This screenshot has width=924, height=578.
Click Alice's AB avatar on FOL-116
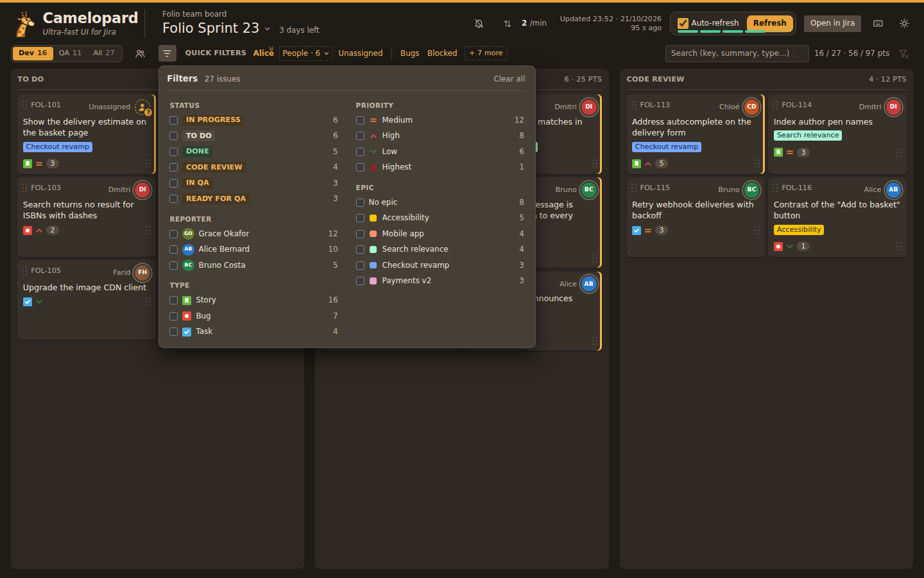(893, 189)
